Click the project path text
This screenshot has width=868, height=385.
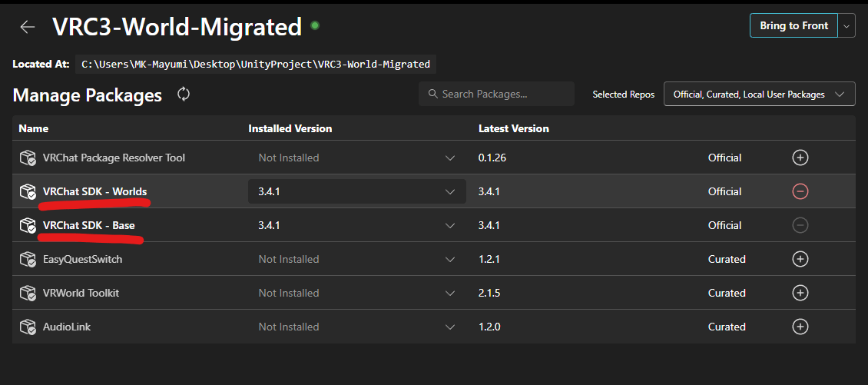256,65
